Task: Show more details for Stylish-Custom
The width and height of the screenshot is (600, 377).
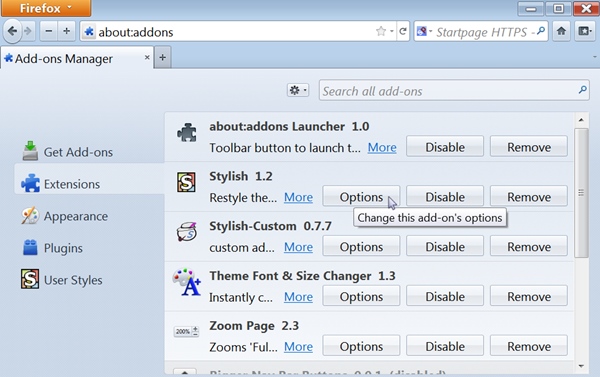Action: pyautogui.click(x=298, y=247)
